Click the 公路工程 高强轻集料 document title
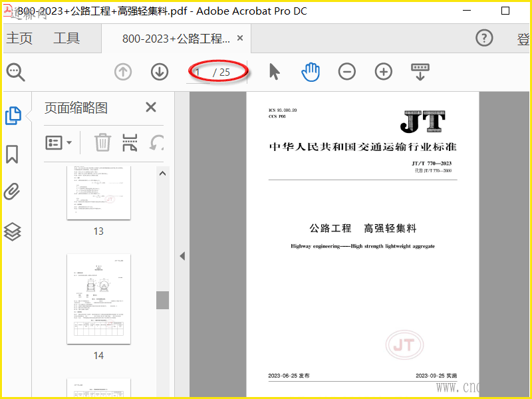Viewport: 532px width, 399px height. pos(362,228)
